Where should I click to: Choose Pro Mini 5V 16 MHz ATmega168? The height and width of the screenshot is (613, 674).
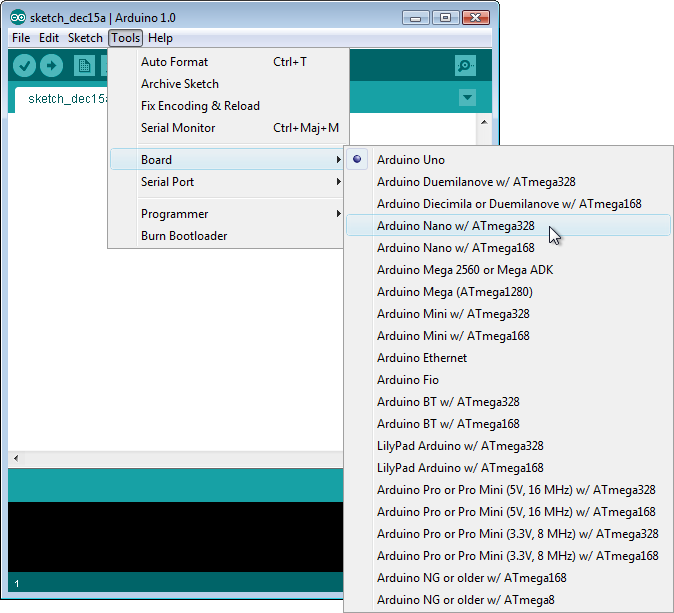(509, 512)
